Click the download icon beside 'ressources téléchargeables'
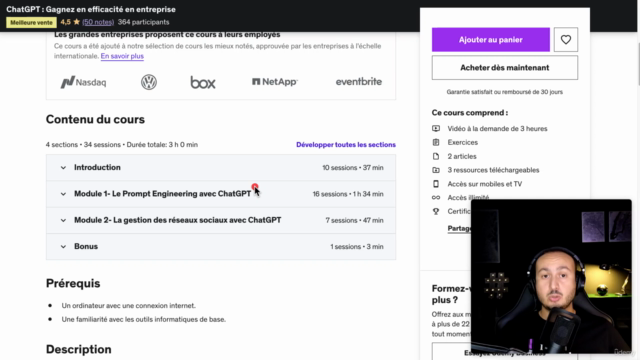 (x=436, y=170)
